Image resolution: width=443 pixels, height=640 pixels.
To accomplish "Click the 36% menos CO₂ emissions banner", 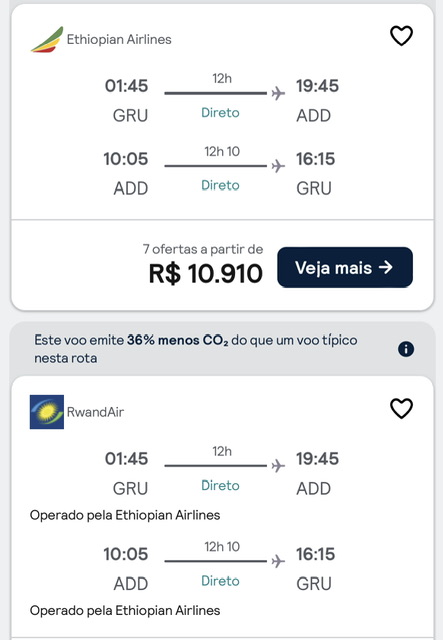I will click(x=222, y=349).
